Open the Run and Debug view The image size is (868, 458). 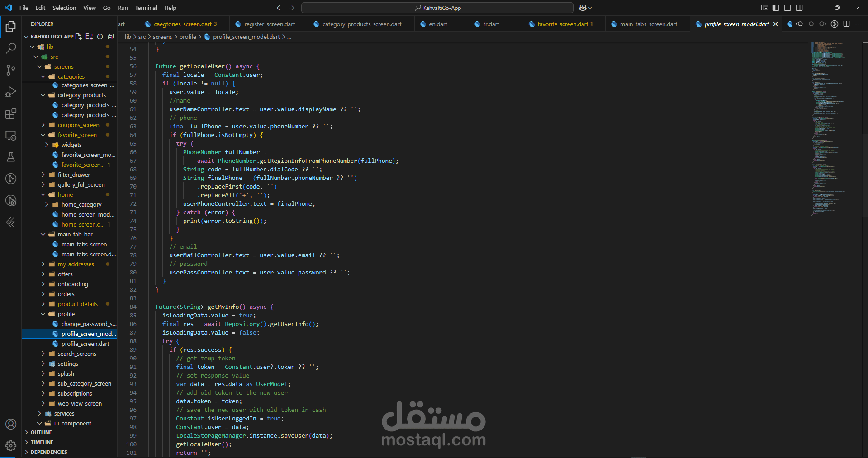tap(11, 92)
